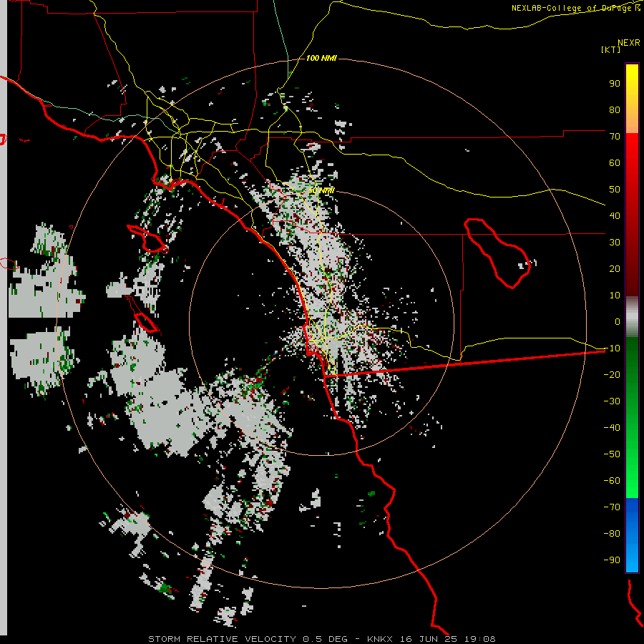
Task: Click the Storm Relative Velocity footer caption
Action: [x=321, y=639]
